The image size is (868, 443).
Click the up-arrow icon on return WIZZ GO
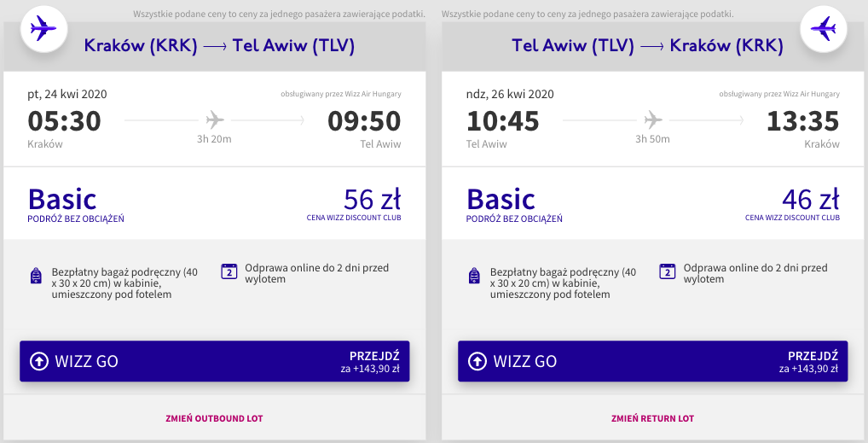(477, 361)
